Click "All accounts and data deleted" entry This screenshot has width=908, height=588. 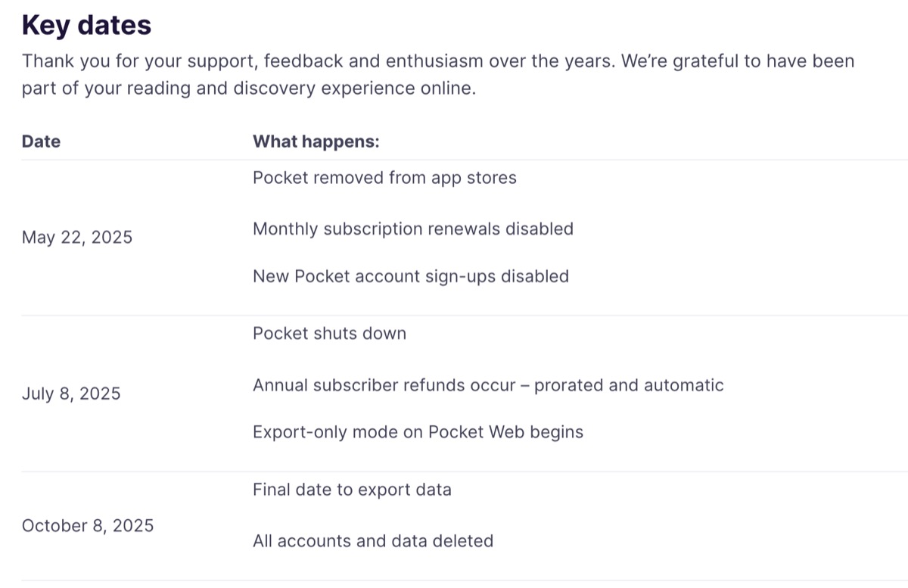(x=372, y=541)
